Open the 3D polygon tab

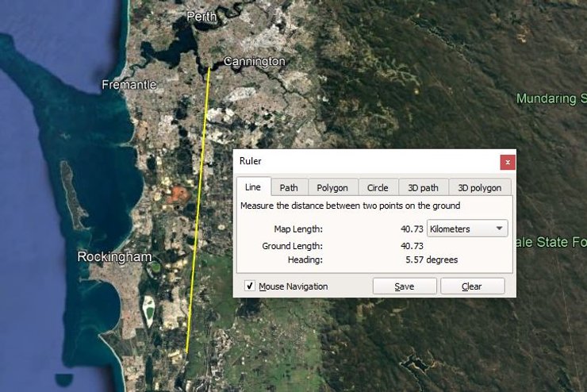click(x=479, y=187)
